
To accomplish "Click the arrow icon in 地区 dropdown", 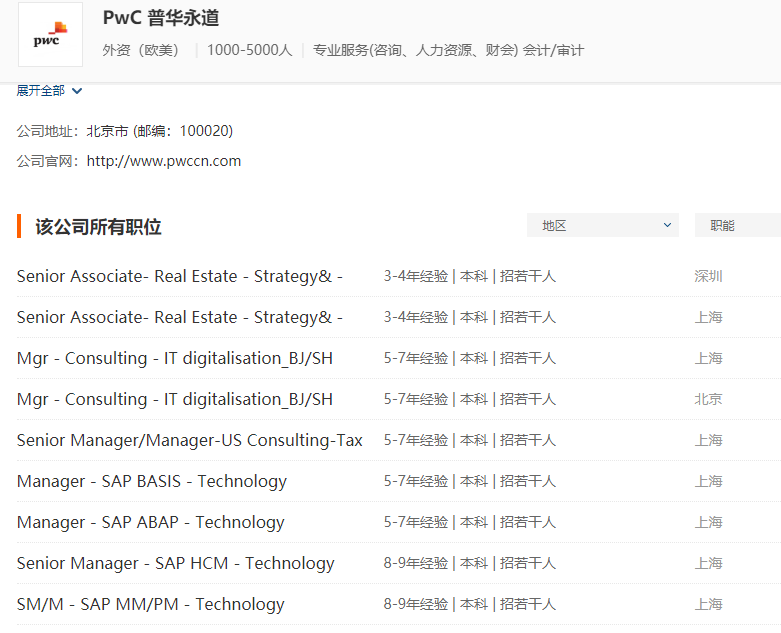I will pyautogui.click(x=667, y=225).
